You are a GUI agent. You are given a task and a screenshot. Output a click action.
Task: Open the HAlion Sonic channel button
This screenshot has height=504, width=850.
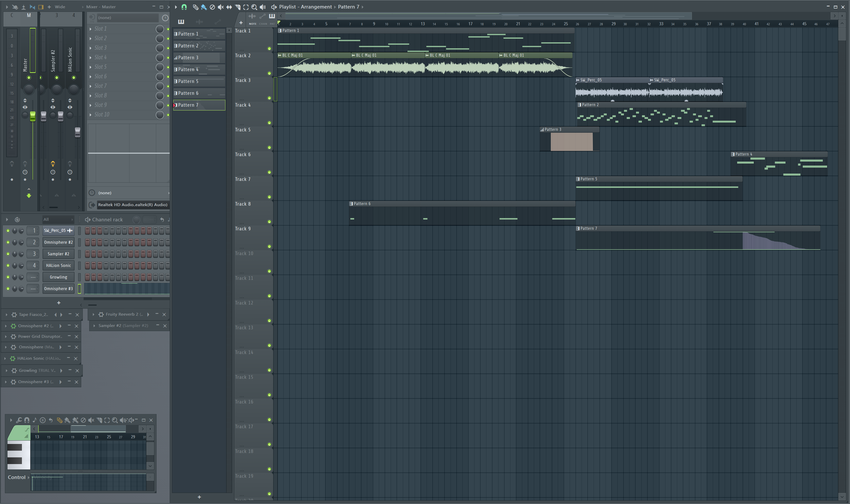(x=59, y=266)
